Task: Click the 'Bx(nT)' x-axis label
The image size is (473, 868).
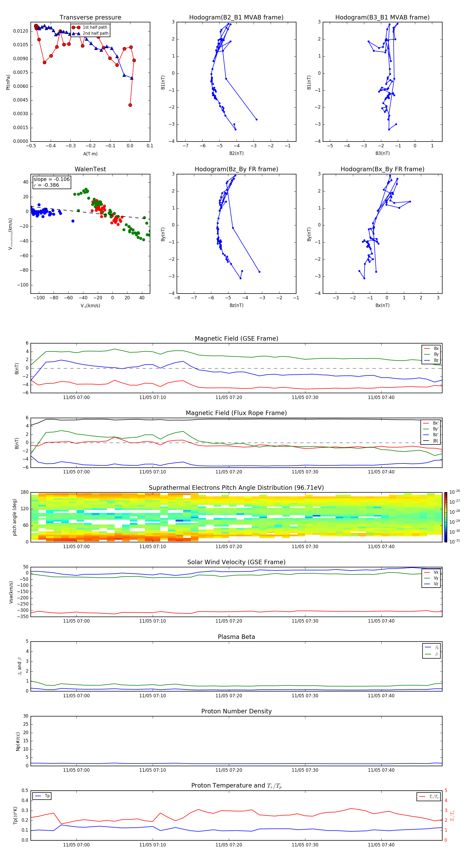Action: (x=382, y=305)
